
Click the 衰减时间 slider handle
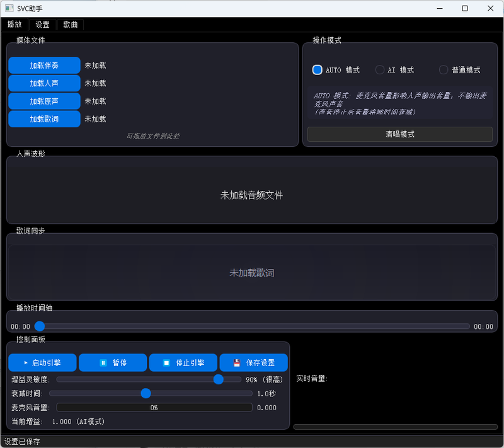146,393
